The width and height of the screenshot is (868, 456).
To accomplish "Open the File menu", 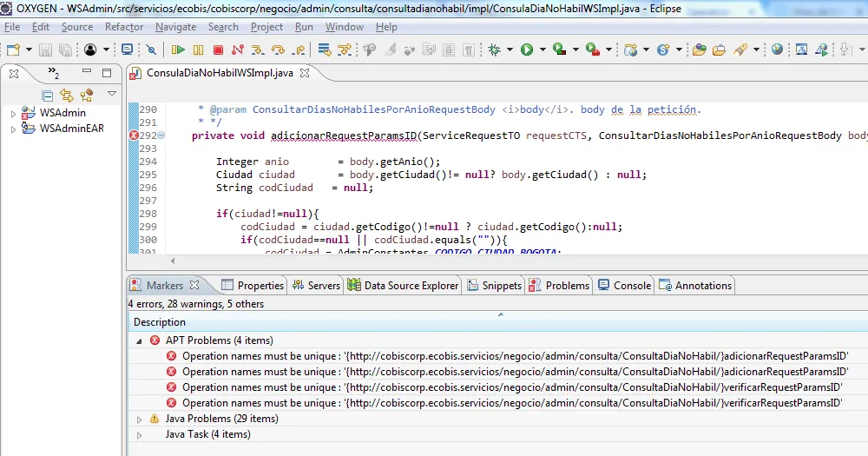I will (x=12, y=27).
